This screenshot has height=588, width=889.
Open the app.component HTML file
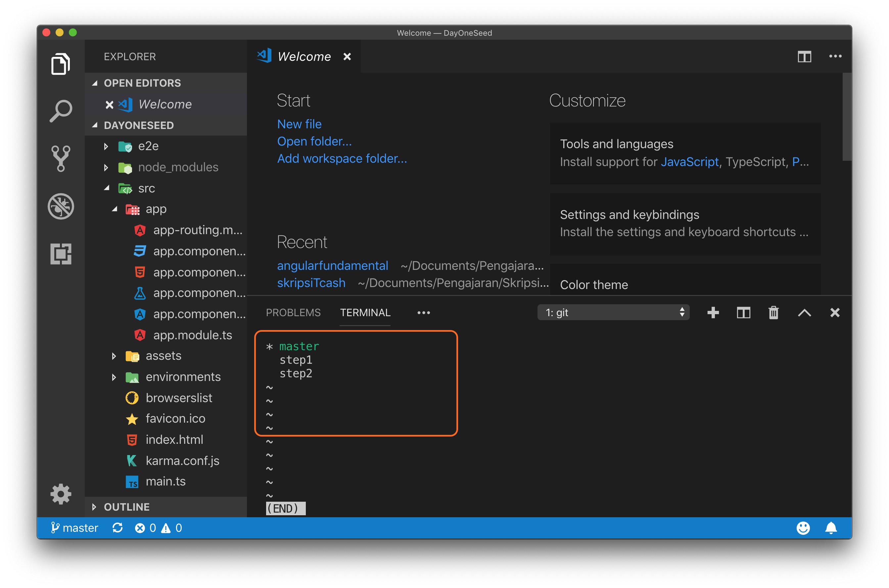coord(199,272)
